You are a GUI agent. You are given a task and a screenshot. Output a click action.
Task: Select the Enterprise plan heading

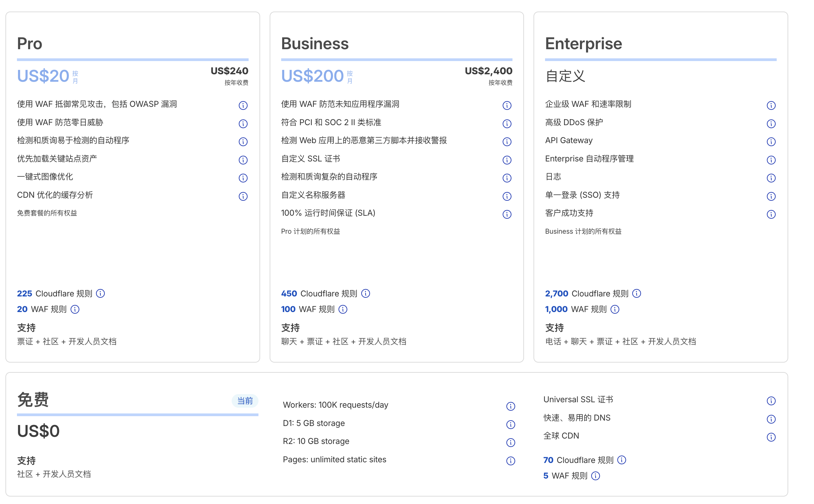[584, 43]
